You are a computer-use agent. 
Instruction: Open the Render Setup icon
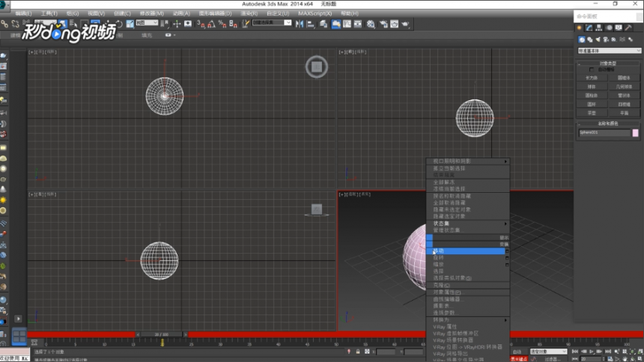coord(383,24)
